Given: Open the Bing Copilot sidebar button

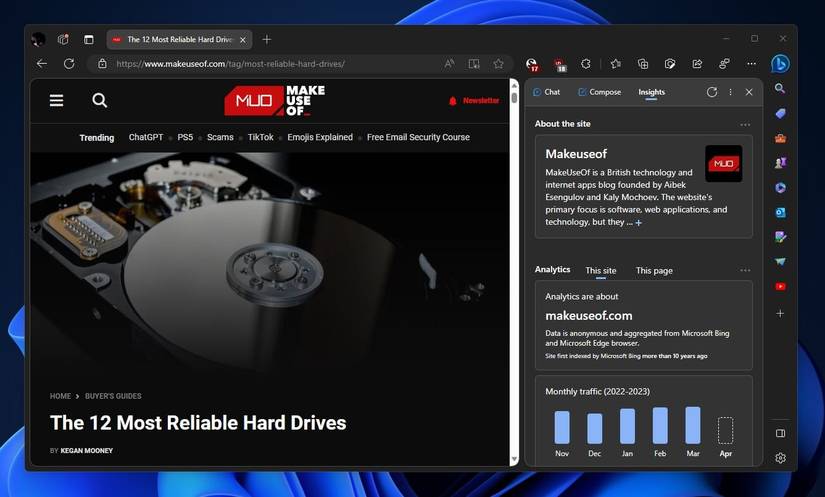Looking at the screenshot, I should click(780, 64).
